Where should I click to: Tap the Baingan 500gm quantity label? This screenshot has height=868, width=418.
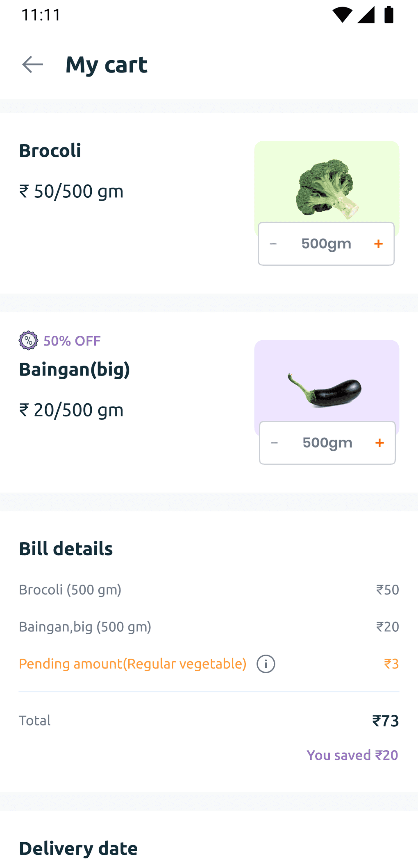[327, 443]
